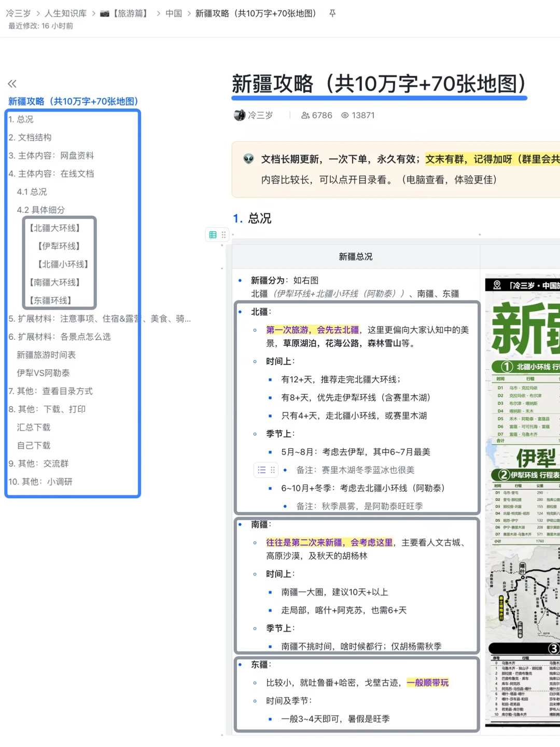
Task: Click line 一般3~4天即可，暑假是旺季
Action: point(335,720)
